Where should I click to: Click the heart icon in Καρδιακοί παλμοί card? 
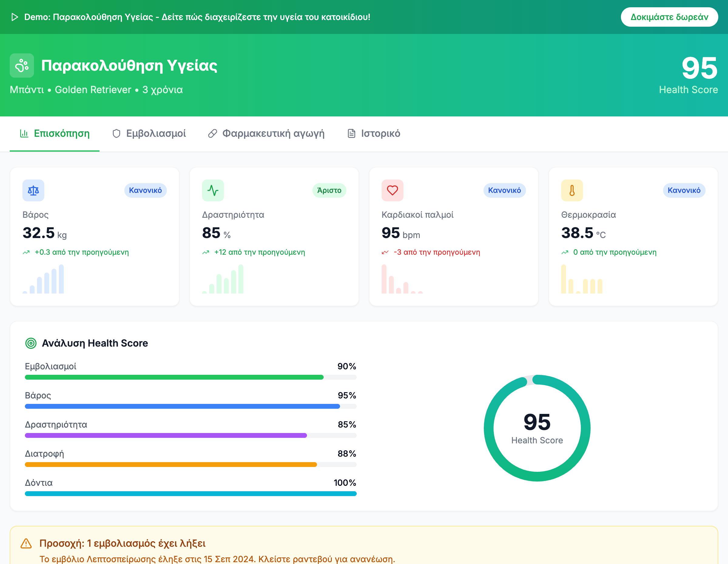[x=392, y=190]
